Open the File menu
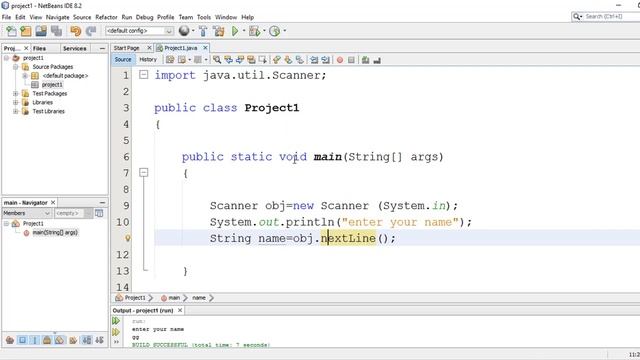The width and height of the screenshot is (640, 360). click(7, 17)
